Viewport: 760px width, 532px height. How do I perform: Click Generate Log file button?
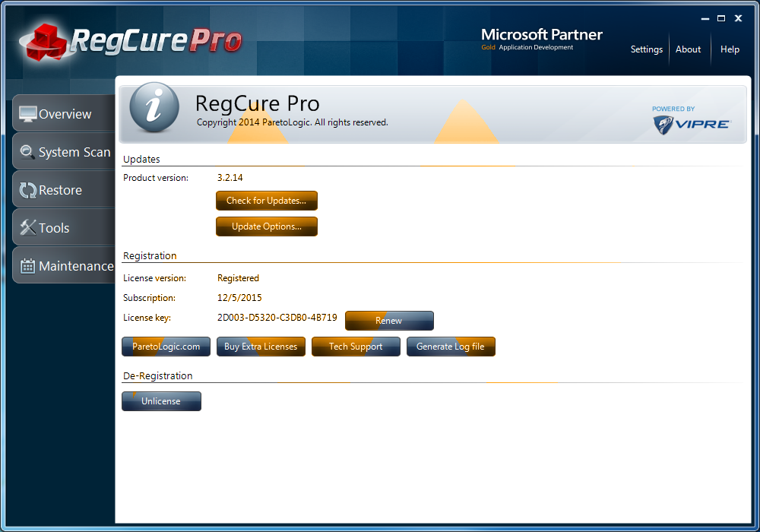(x=451, y=347)
